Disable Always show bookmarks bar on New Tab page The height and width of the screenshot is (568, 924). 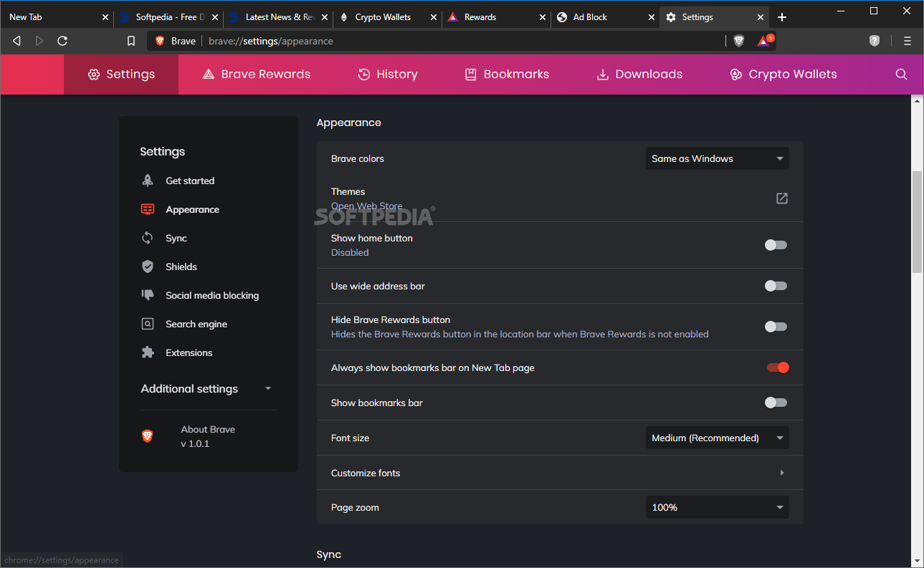778,367
